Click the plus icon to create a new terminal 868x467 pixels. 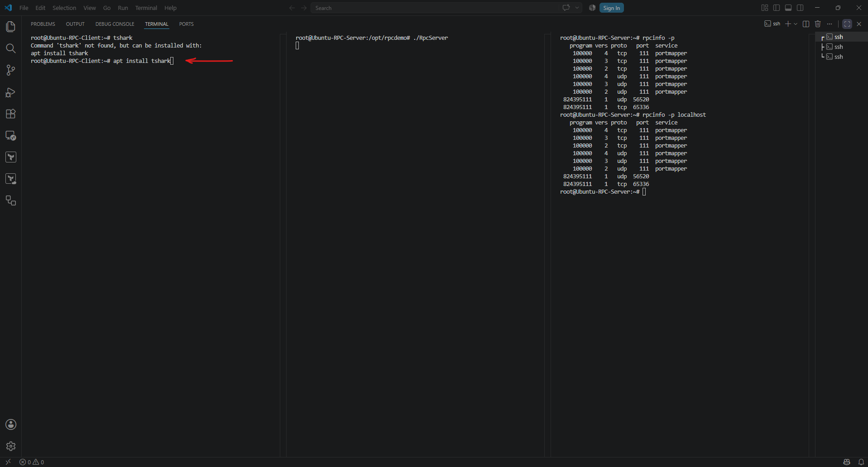(x=788, y=24)
